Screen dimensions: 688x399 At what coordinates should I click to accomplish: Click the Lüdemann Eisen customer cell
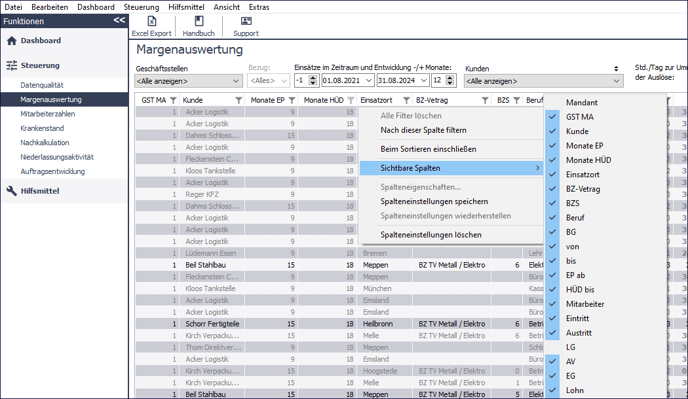pyautogui.click(x=211, y=253)
